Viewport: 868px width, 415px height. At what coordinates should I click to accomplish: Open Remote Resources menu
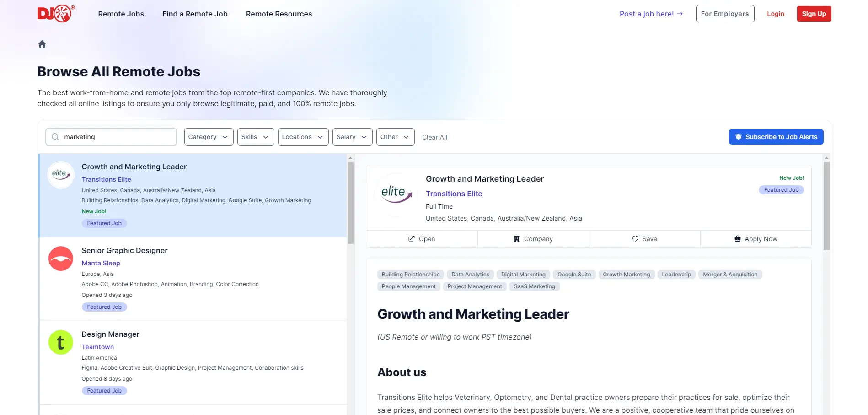coord(279,14)
